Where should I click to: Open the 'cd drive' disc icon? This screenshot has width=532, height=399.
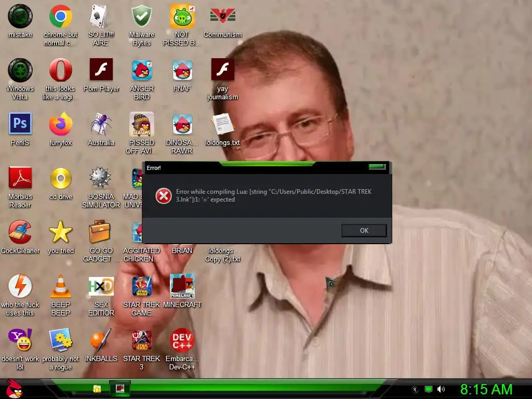60,178
